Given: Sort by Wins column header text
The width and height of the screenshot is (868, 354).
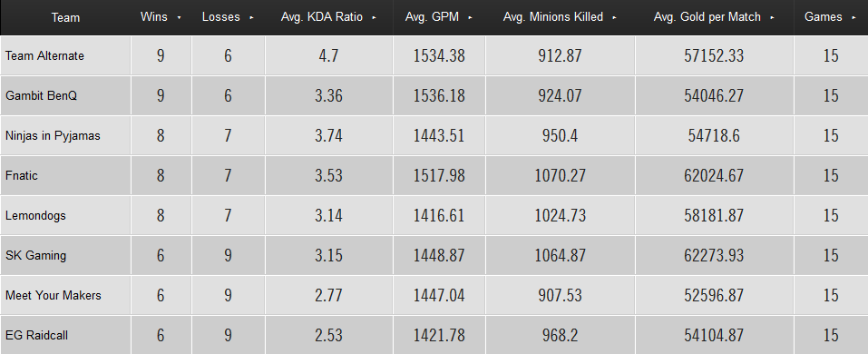Looking at the screenshot, I should [x=154, y=16].
